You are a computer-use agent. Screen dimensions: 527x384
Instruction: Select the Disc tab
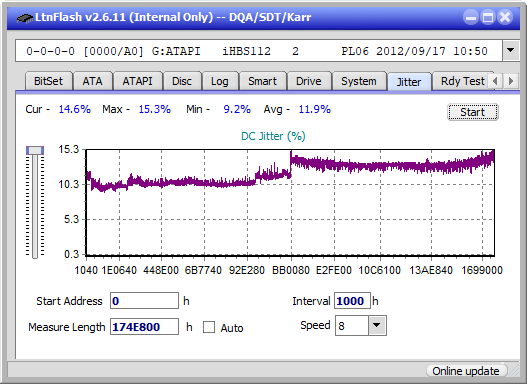coord(182,81)
